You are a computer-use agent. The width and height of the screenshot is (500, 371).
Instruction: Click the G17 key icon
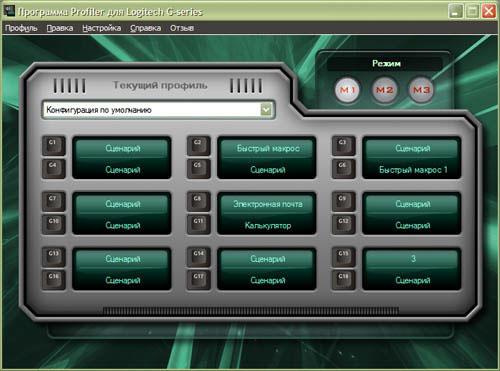pos(198,279)
